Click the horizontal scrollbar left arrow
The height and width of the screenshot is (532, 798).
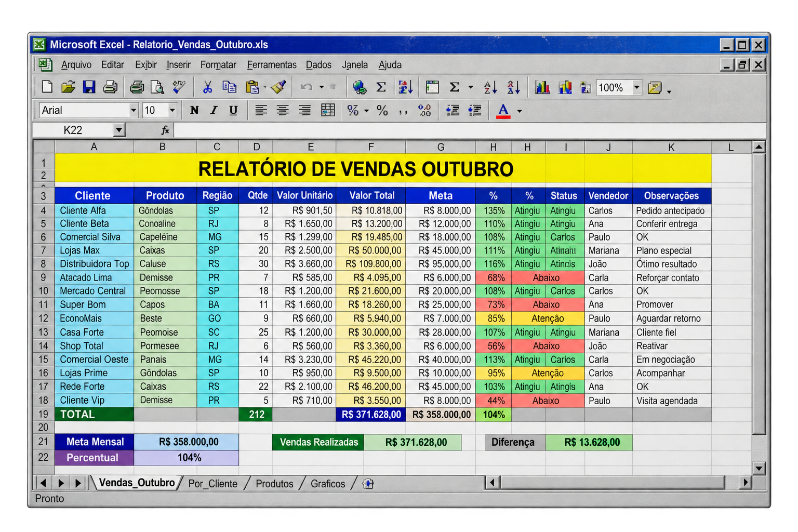pyautogui.click(x=492, y=483)
